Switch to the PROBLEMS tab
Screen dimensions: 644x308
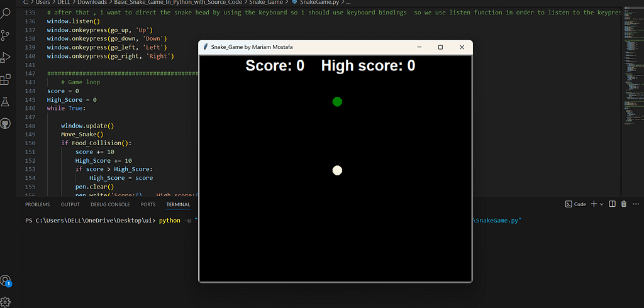point(37,204)
